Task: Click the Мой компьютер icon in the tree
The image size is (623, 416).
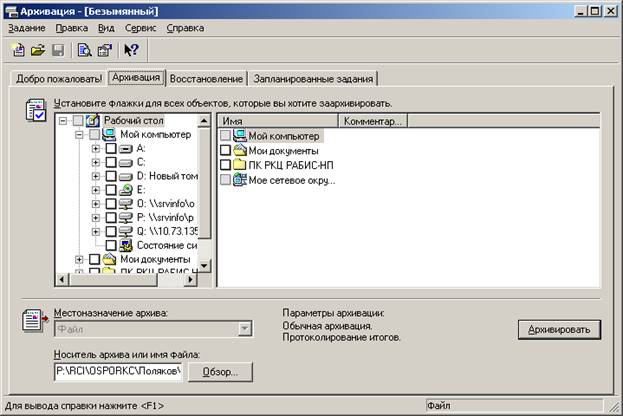Action: pyautogui.click(x=109, y=135)
